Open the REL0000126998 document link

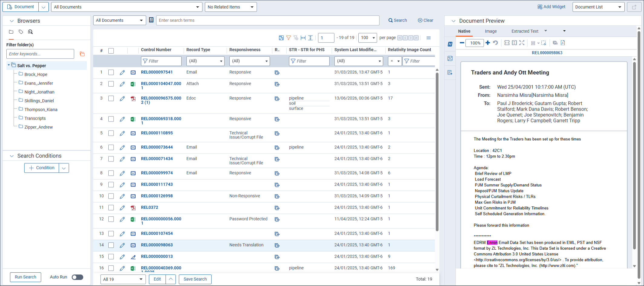157,196
